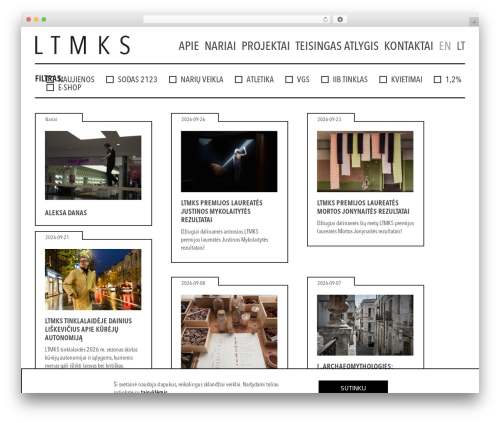Open the jars and wooden boxes image
Image resolution: width=500 pixels, height=423 pixels.
[229, 331]
